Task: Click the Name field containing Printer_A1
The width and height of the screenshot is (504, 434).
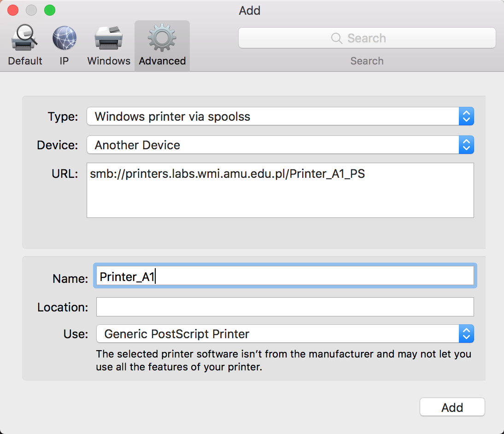Action: point(285,276)
